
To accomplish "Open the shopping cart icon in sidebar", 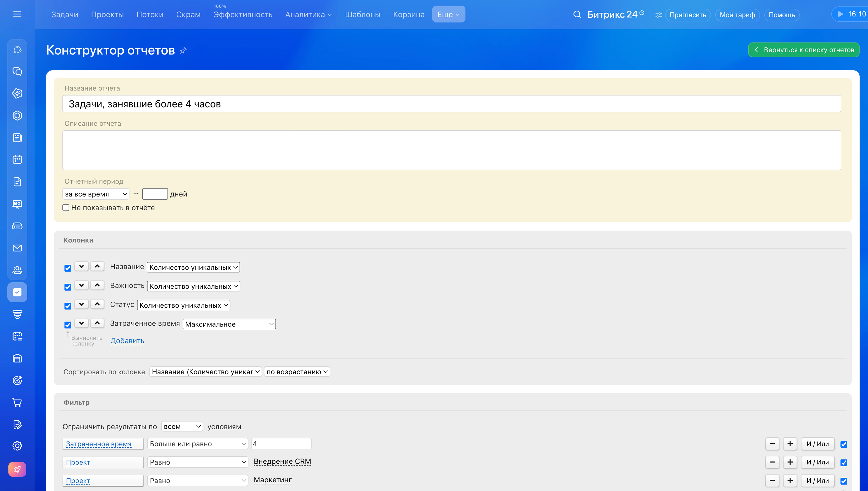I will click(17, 402).
